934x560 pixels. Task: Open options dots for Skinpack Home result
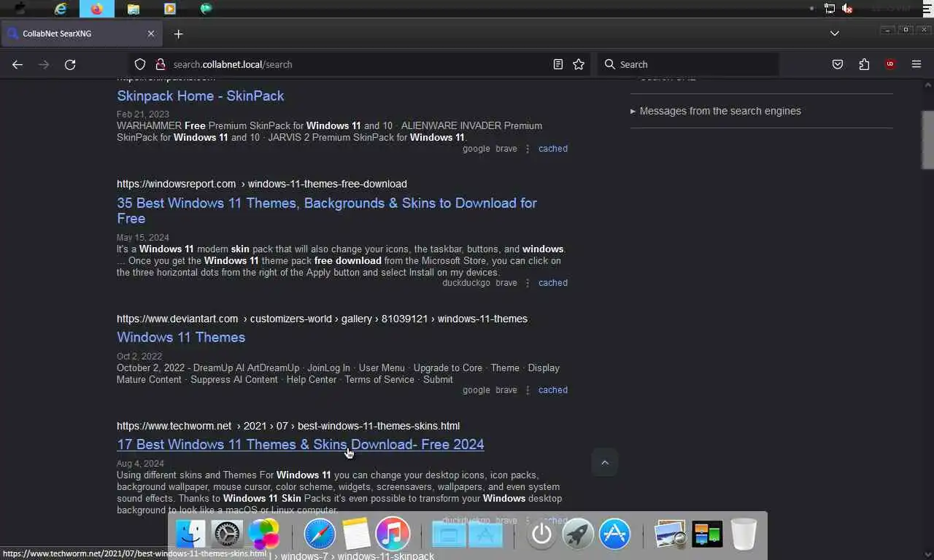[528, 148]
